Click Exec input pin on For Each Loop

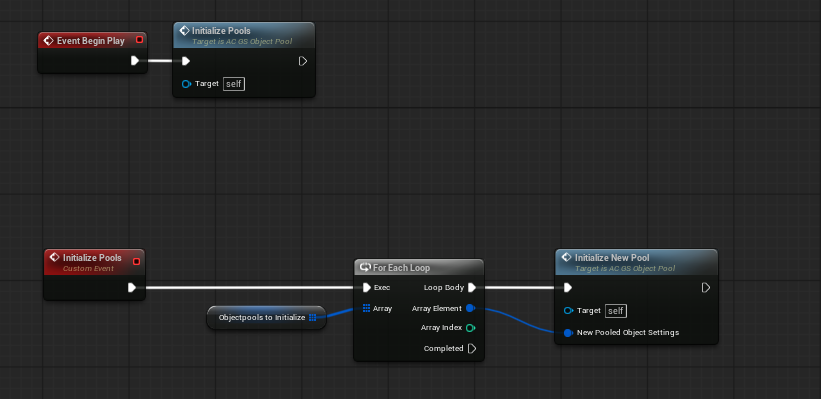pyautogui.click(x=367, y=287)
